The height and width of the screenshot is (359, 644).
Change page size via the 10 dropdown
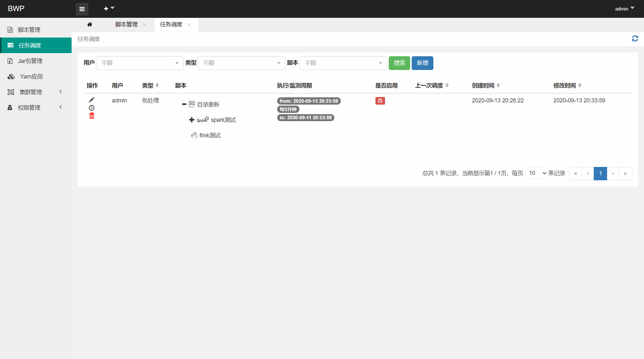(536, 173)
